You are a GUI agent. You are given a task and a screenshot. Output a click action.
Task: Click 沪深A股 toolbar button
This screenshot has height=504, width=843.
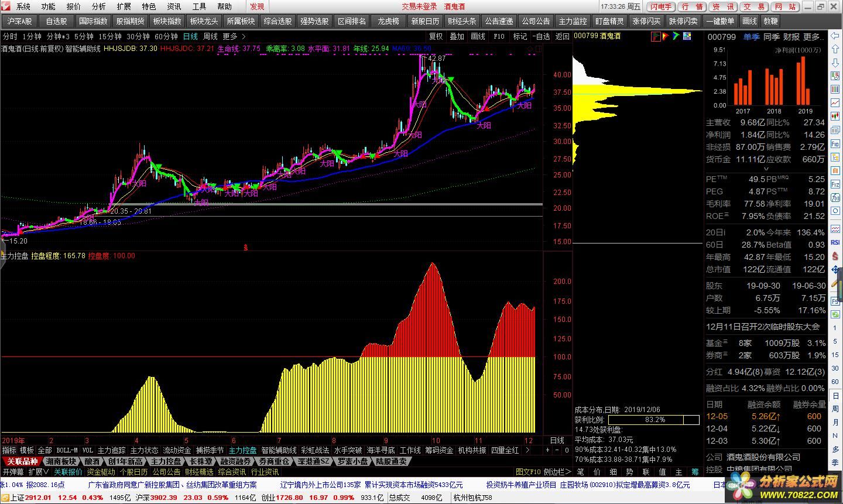point(20,21)
